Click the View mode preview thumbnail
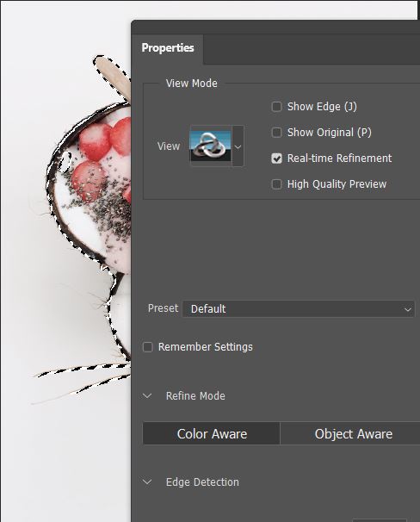The width and height of the screenshot is (420, 522). point(211,146)
